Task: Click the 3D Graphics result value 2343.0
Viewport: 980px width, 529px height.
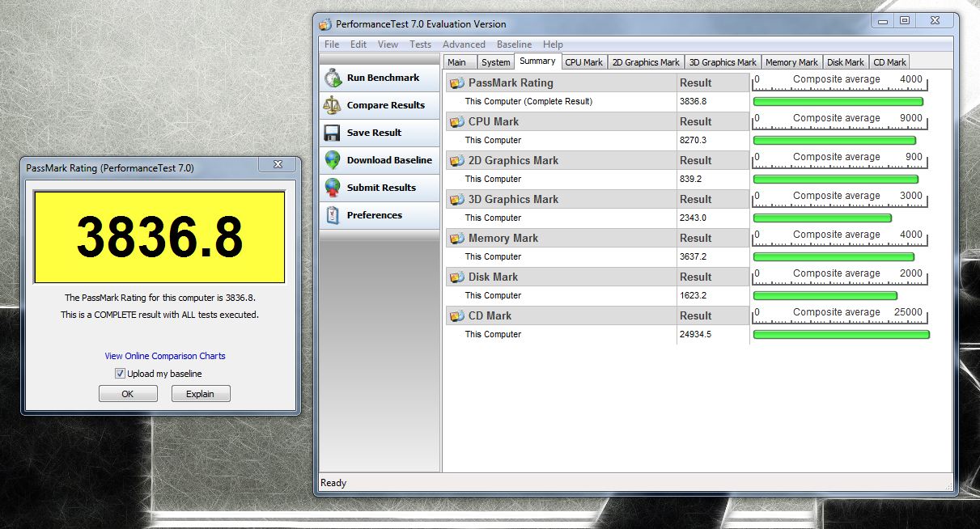Action: [693, 218]
